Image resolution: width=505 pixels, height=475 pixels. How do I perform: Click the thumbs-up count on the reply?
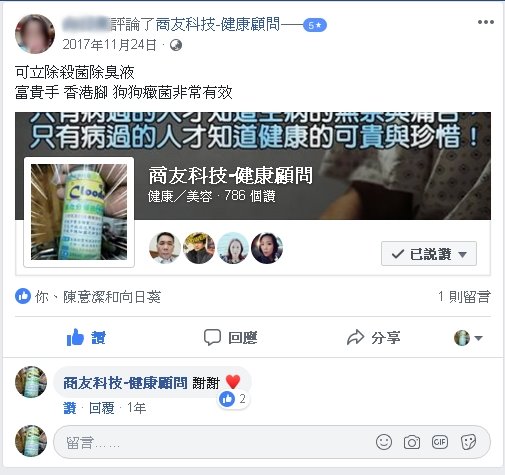[x=233, y=399]
